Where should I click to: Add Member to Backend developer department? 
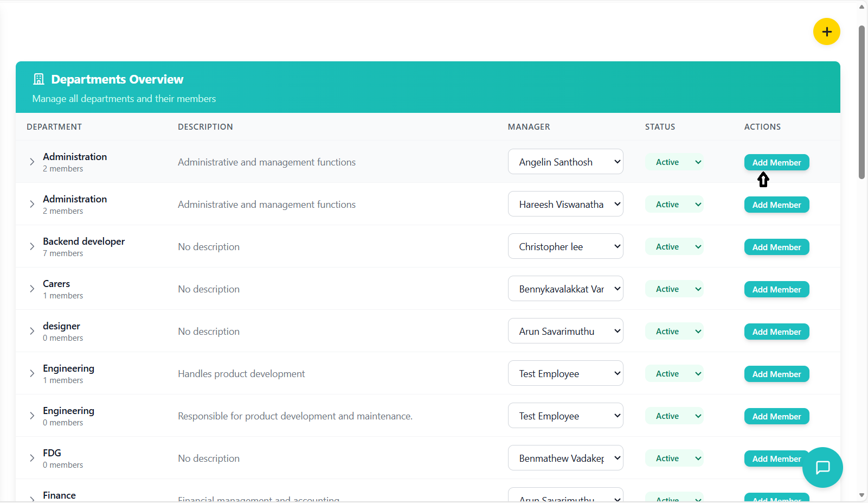point(776,247)
